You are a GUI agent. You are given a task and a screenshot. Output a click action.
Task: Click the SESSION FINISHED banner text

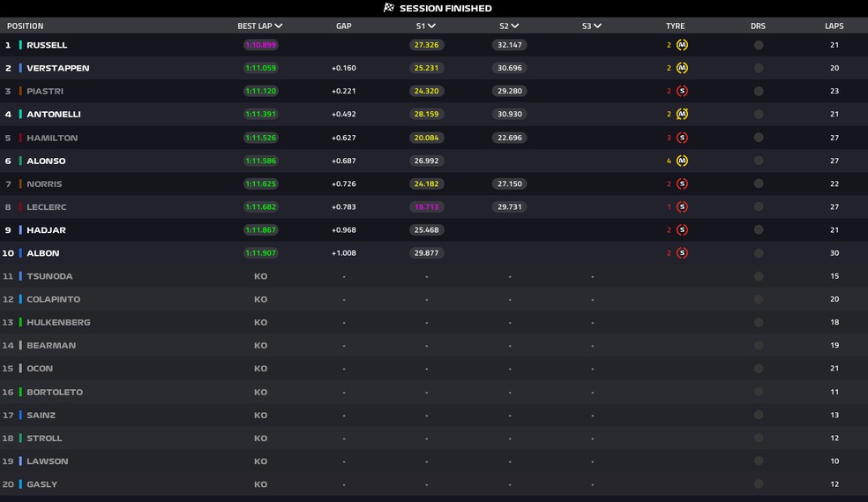[445, 8]
